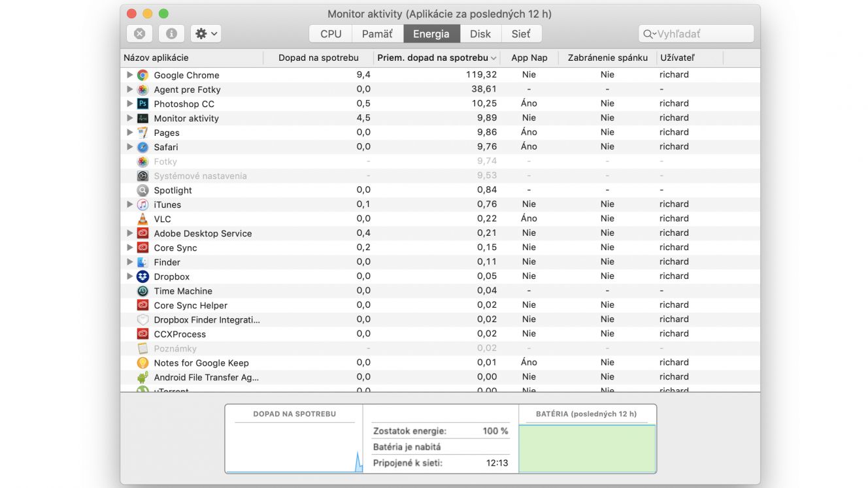Click the Time Machine process name
This screenshot has width=868, height=488.
point(183,291)
